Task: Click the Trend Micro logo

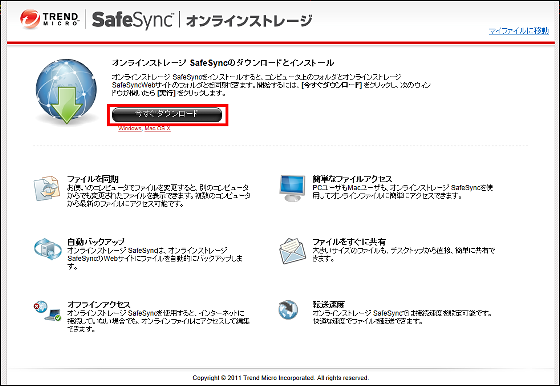Action: pos(49,19)
